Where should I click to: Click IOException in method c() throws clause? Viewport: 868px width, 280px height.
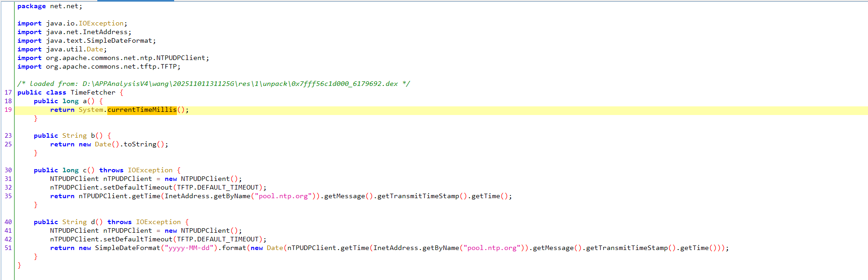point(150,170)
